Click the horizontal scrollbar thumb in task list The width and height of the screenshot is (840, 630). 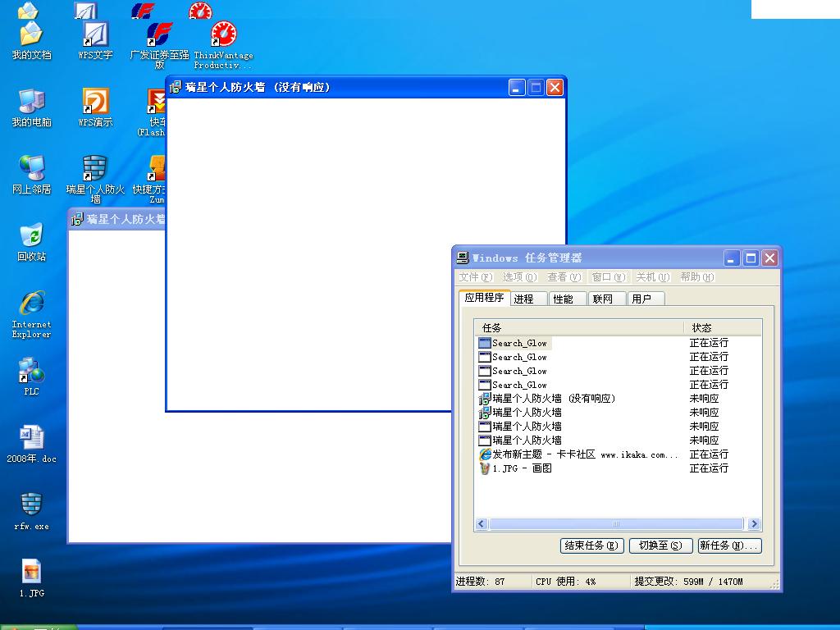point(616,524)
